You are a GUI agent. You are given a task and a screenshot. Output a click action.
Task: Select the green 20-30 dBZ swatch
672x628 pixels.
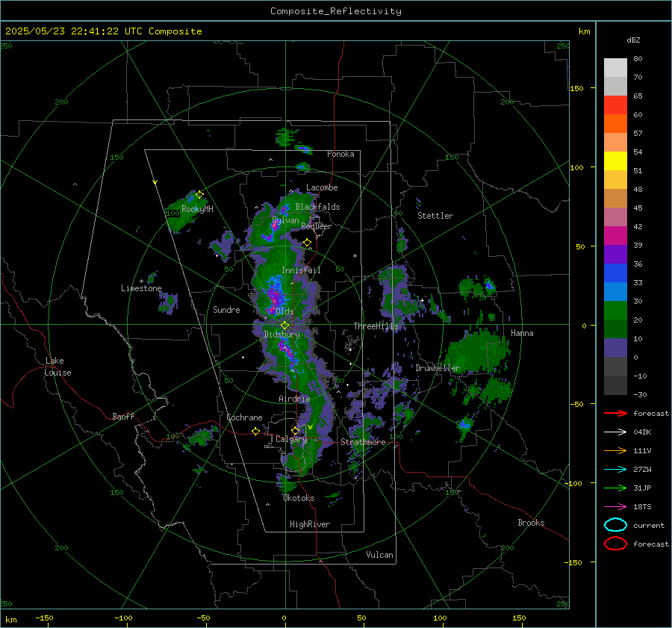click(615, 311)
